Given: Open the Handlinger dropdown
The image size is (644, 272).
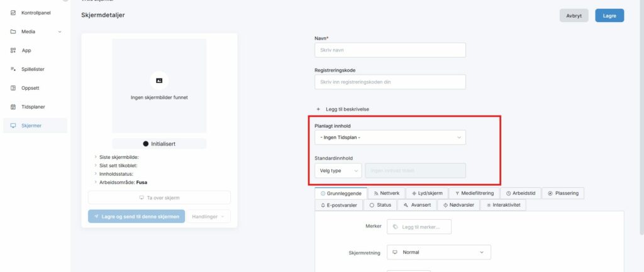Looking at the screenshot, I should point(208,217).
